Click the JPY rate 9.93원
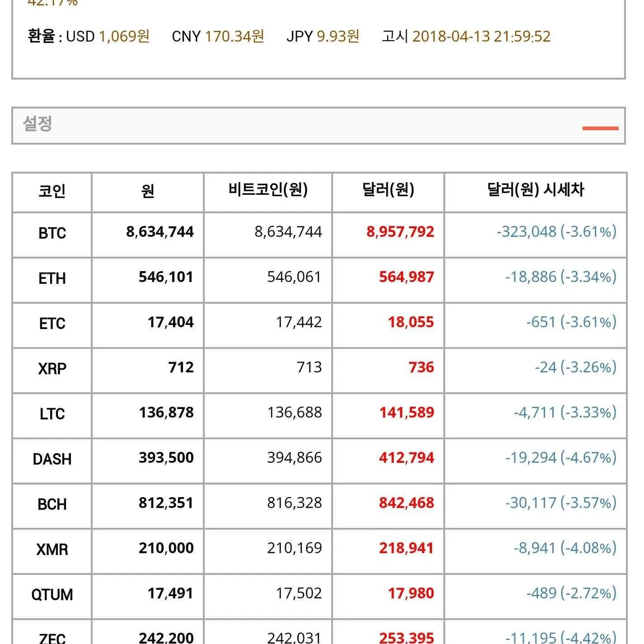Image resolution: width=644 pixels, height=644 pixels. point(338,36)
